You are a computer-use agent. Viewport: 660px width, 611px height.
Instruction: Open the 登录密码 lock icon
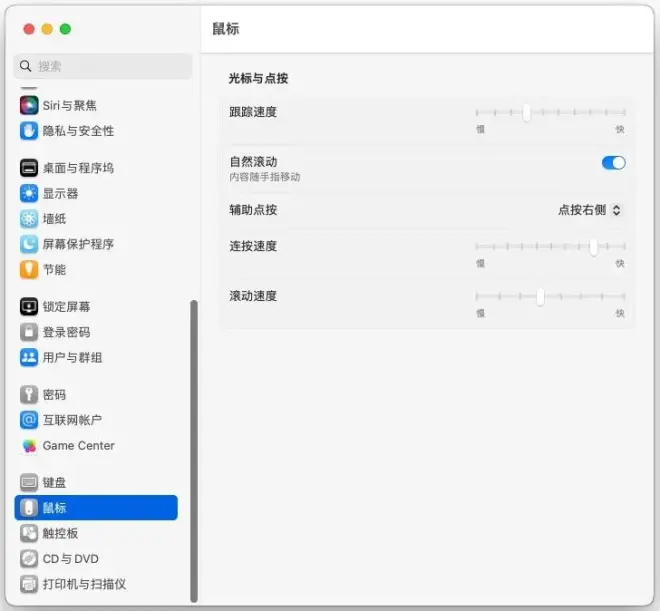pos(29,332)
